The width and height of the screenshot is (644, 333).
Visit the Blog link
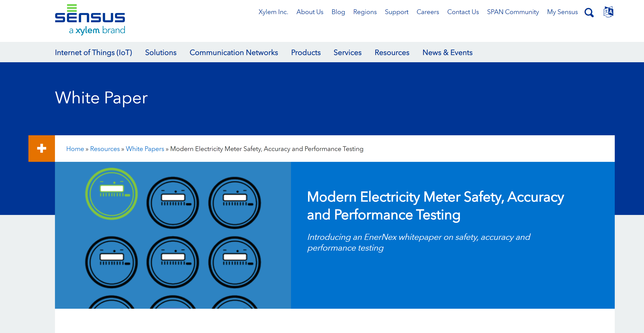coord(338,12)
